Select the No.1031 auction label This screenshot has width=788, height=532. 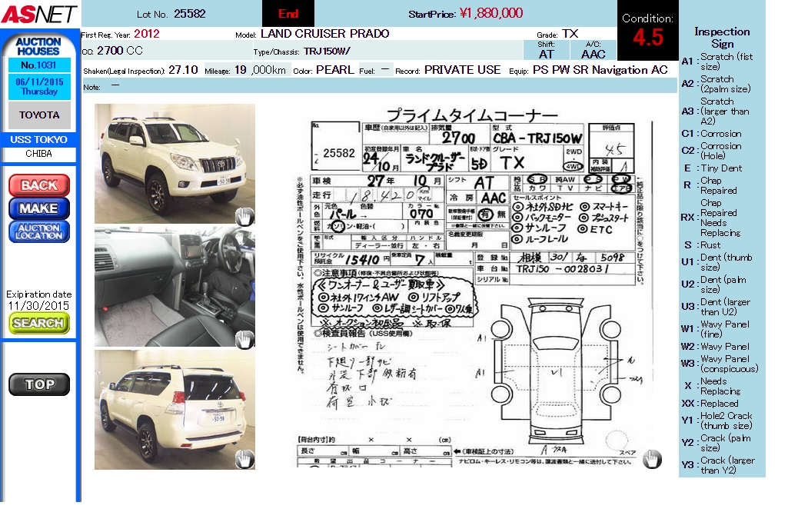point(38,65)
